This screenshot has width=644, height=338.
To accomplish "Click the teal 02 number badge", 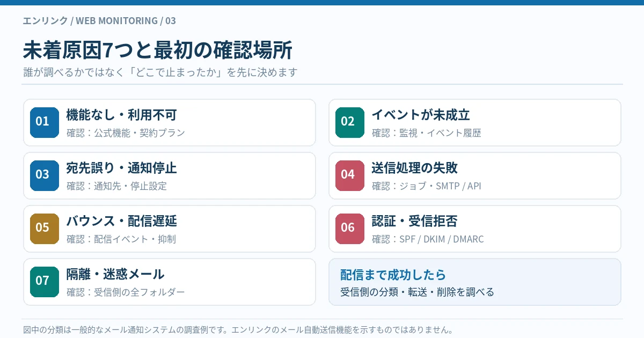I will click(350, 122).
